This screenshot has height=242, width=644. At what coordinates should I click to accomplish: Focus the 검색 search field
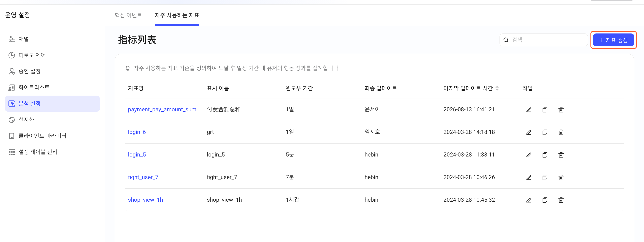[543, 40]
